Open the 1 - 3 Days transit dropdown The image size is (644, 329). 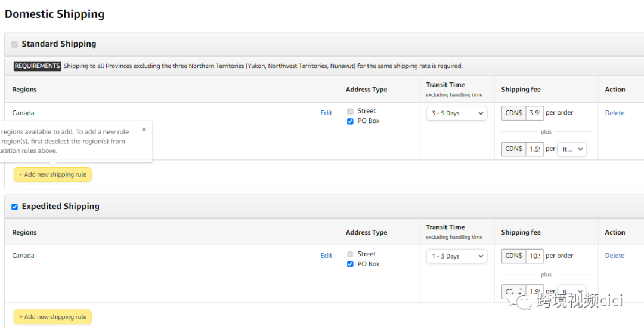(x=456, y=256)
